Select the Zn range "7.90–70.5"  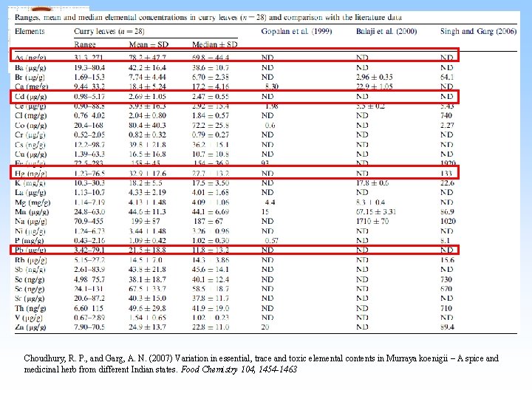click(89, 327)
